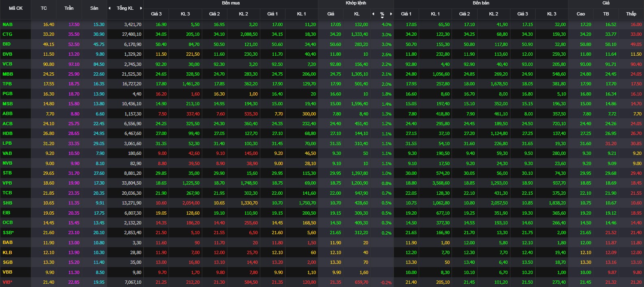Screen dimensions: 644x287
Task: Click VCB's ceiling price 97.10
Action: [x=74, y=64]
